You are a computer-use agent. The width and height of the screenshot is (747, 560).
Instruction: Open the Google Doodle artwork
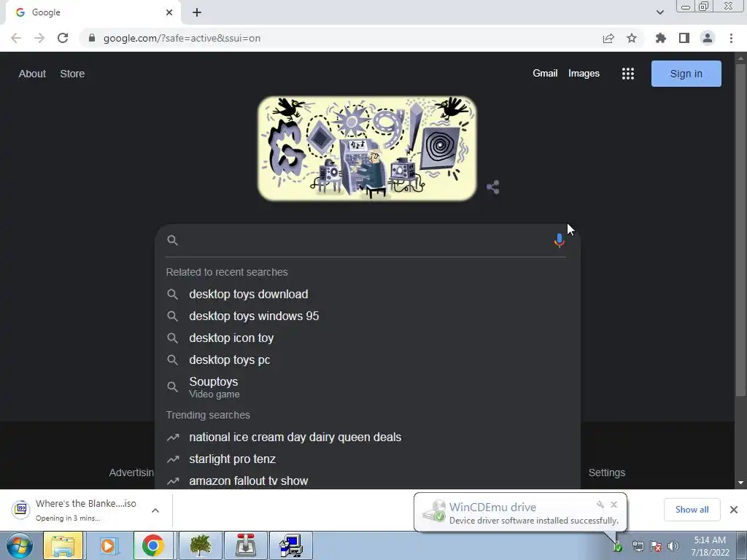tap(367, 149)
